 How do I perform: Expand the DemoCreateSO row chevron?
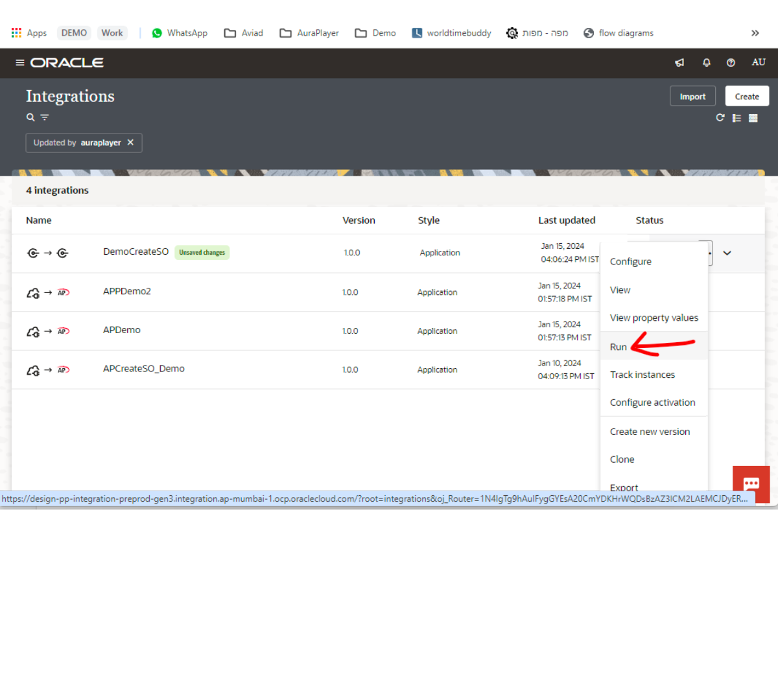pos(727,253)
